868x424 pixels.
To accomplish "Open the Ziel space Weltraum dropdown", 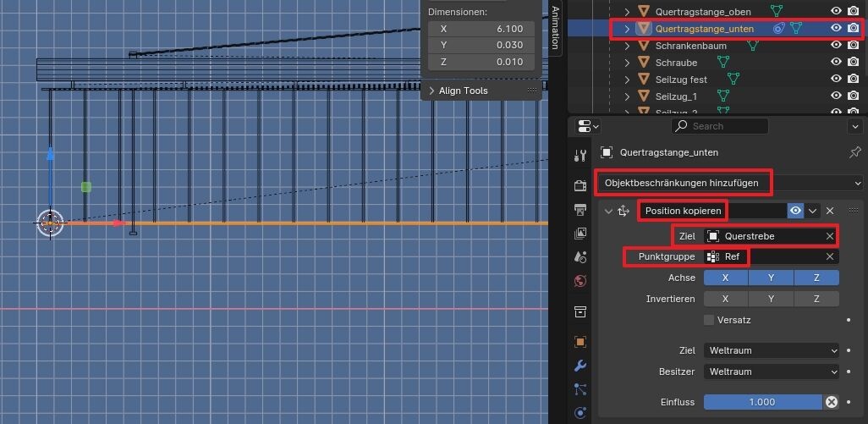I will click(x=771, y=350).
